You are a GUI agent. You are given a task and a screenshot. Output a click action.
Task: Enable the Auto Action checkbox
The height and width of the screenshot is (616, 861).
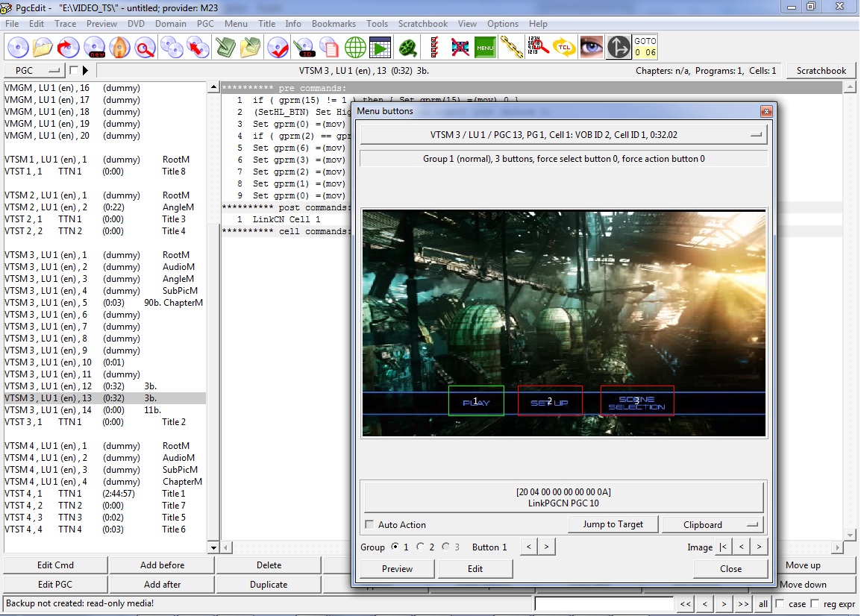tap(369, 525)
